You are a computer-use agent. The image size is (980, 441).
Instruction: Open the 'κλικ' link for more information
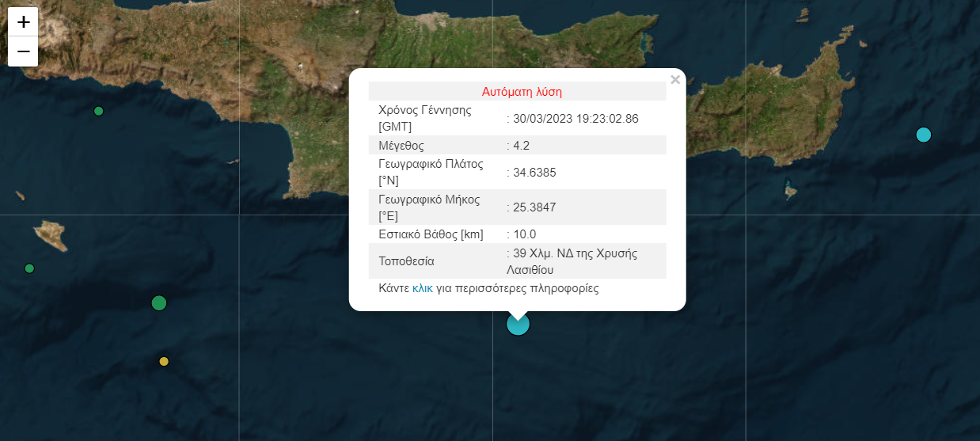coord(423,288)
